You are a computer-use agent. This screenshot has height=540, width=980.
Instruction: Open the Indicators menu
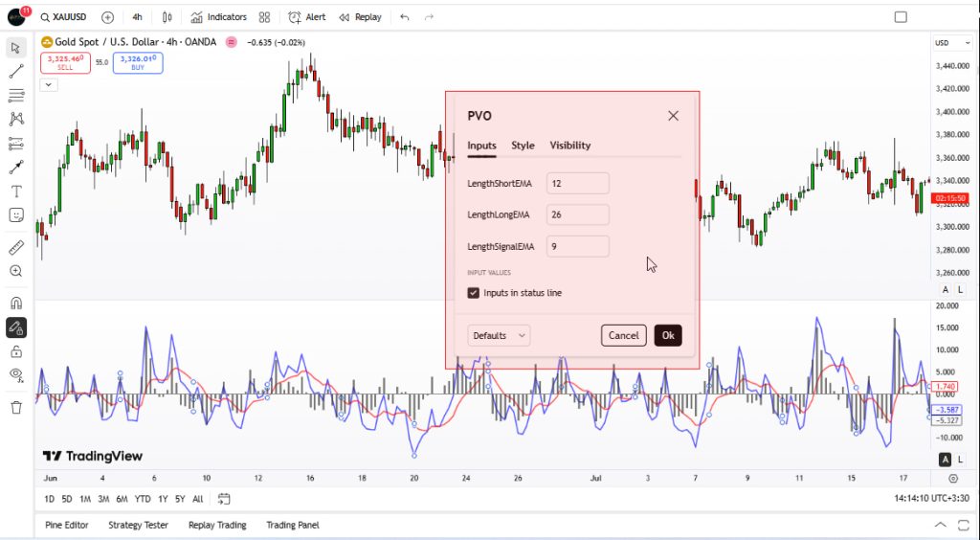pyautogui.click(x=219, y=17)
